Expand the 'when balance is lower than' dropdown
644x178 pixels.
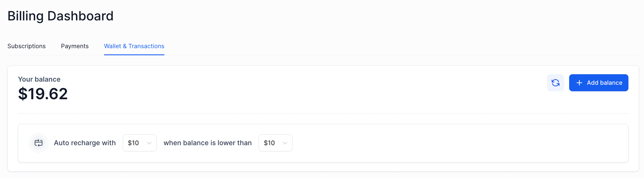pyautogui.click(x=275, y=143)
